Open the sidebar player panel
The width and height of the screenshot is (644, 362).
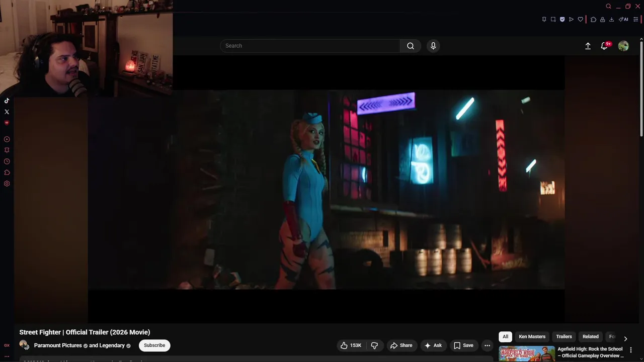7,139
